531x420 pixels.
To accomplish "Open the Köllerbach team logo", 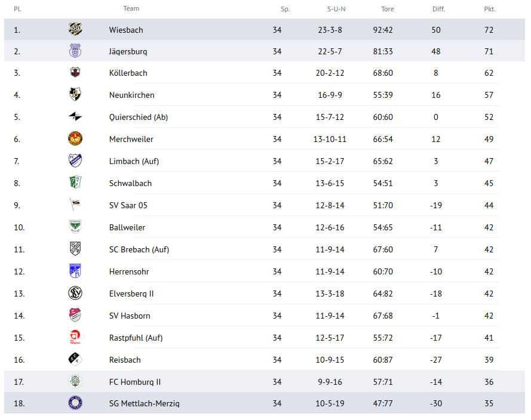I will [x=75, y=72].
